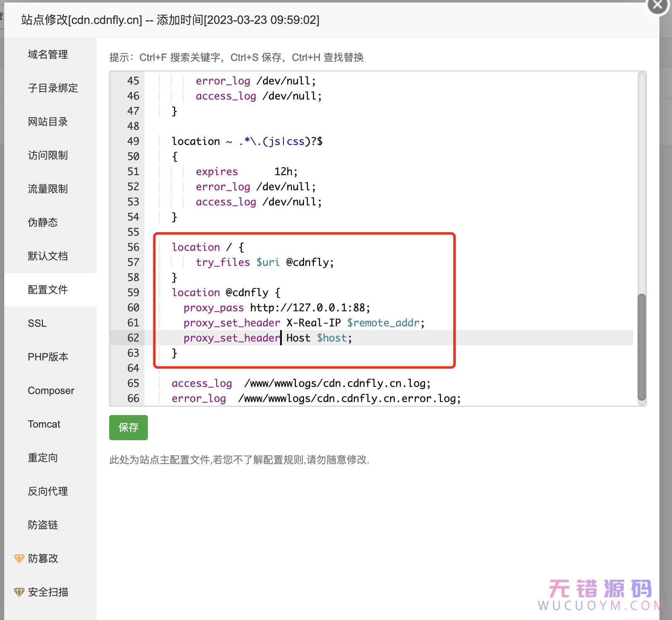This screenshot has width=672, height=620.
Task: Open the 防盗链 hotlink protection tab
Action: coord(43,525)
